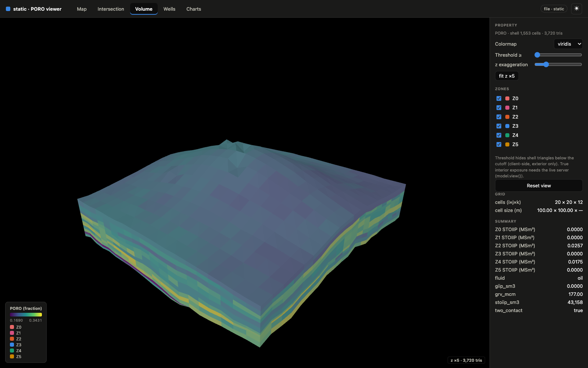The height and width of the screenshot is (368, 588).
Task: Uncheck the Z0 zone checkbox
Action: tap(499, 98)
